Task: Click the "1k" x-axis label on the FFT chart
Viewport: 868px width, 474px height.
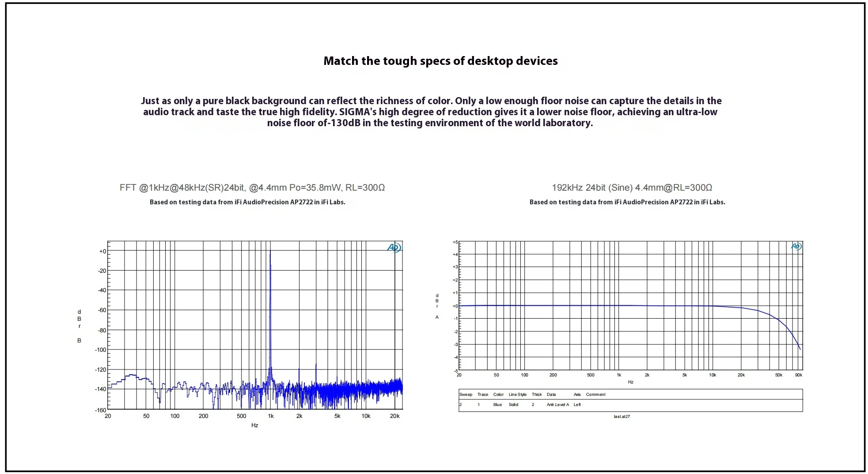Action: click(271, 416)
